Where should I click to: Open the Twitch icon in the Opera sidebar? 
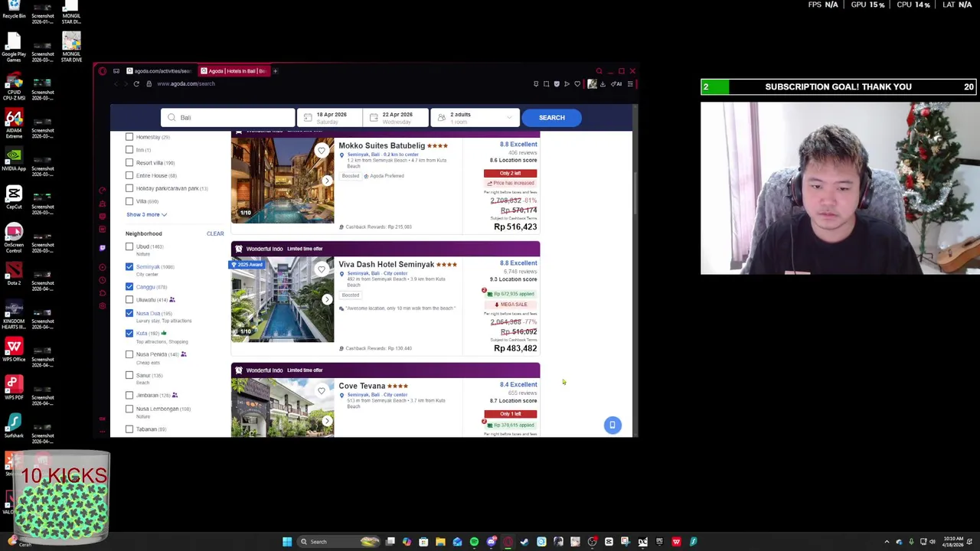103,248
